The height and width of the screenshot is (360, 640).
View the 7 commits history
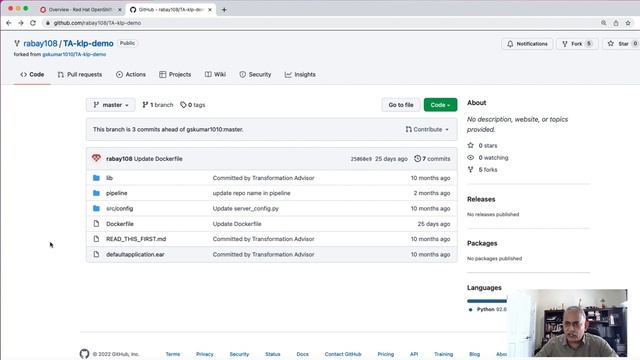pos(432,159)
